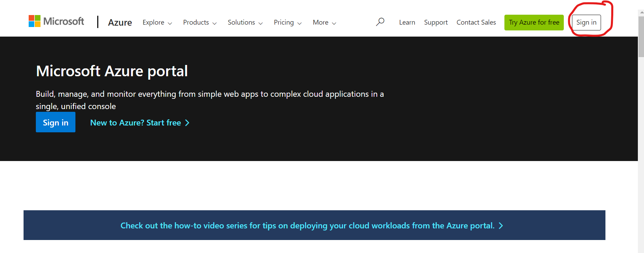This screenshot has width=644, height=253.
Task: Click the Microsoft logo
Action: coord(56,21)
